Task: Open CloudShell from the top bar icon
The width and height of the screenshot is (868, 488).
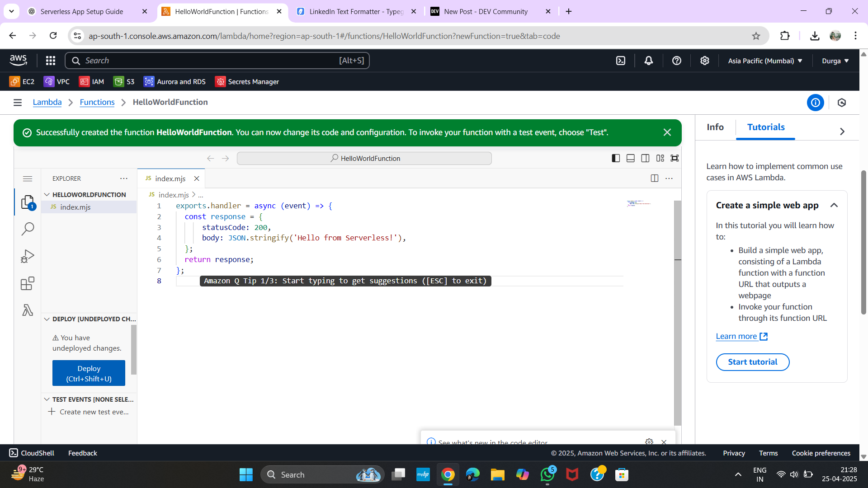Action: [621, 61]
